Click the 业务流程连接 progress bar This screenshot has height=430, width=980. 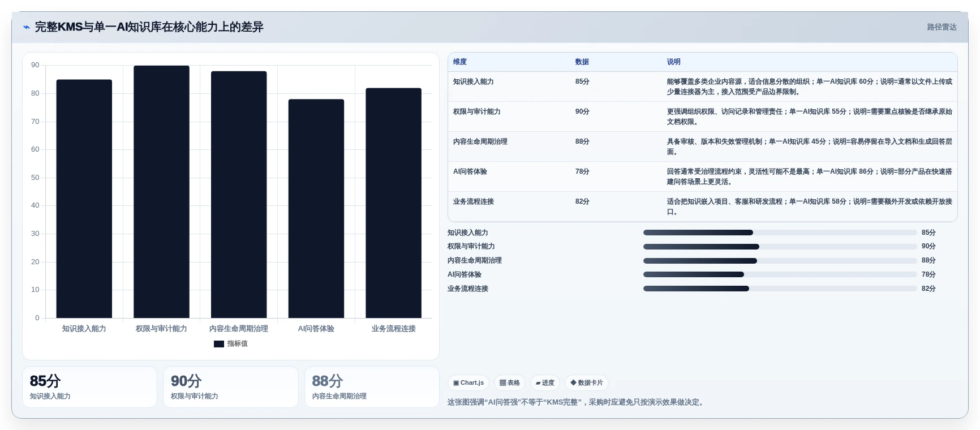click(x=780, y=289)
